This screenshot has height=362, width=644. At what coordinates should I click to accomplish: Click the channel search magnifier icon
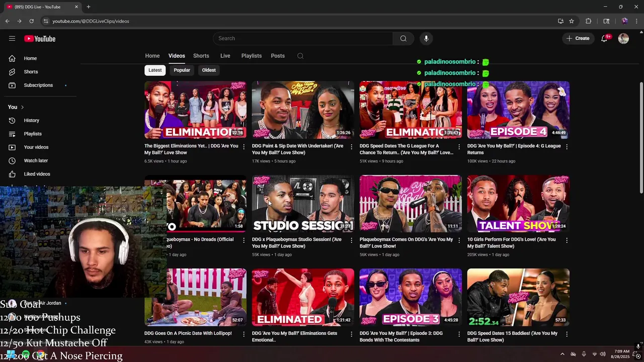300,56
